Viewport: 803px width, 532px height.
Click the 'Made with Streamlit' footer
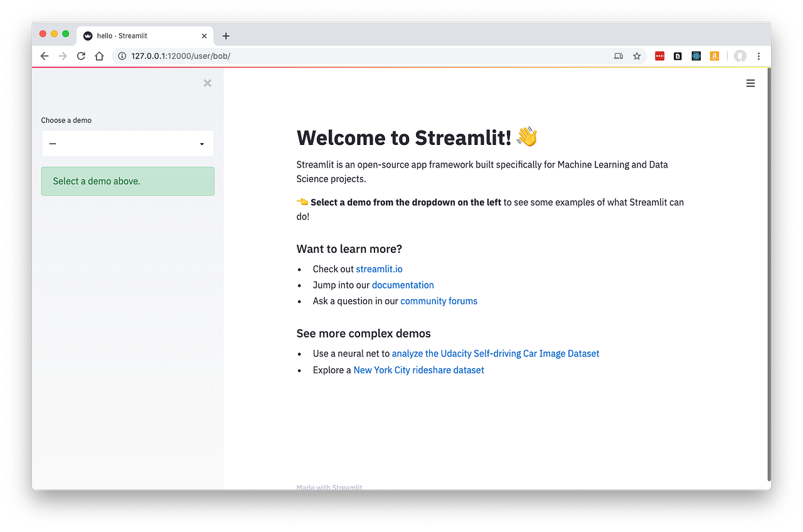tap(329, 487)
